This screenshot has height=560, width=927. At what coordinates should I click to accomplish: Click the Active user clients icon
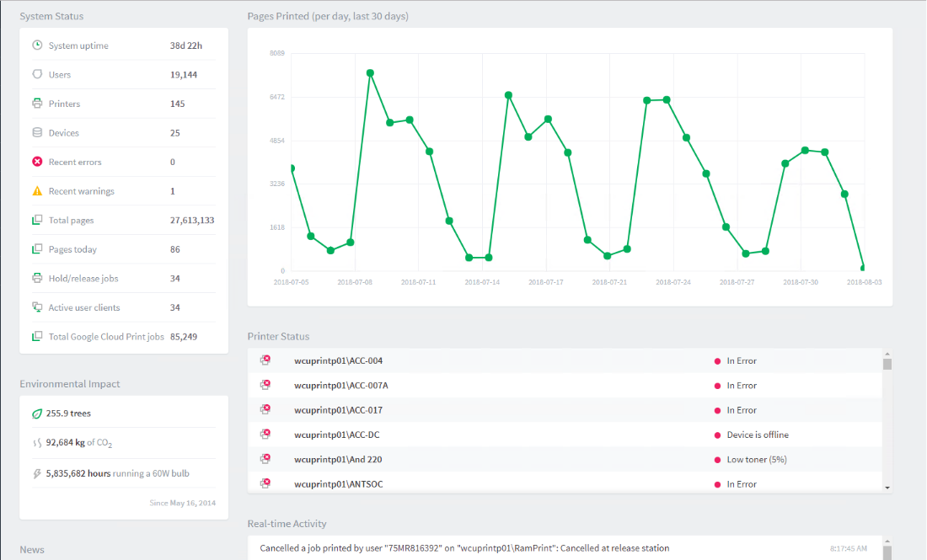(x=37, y=307)
